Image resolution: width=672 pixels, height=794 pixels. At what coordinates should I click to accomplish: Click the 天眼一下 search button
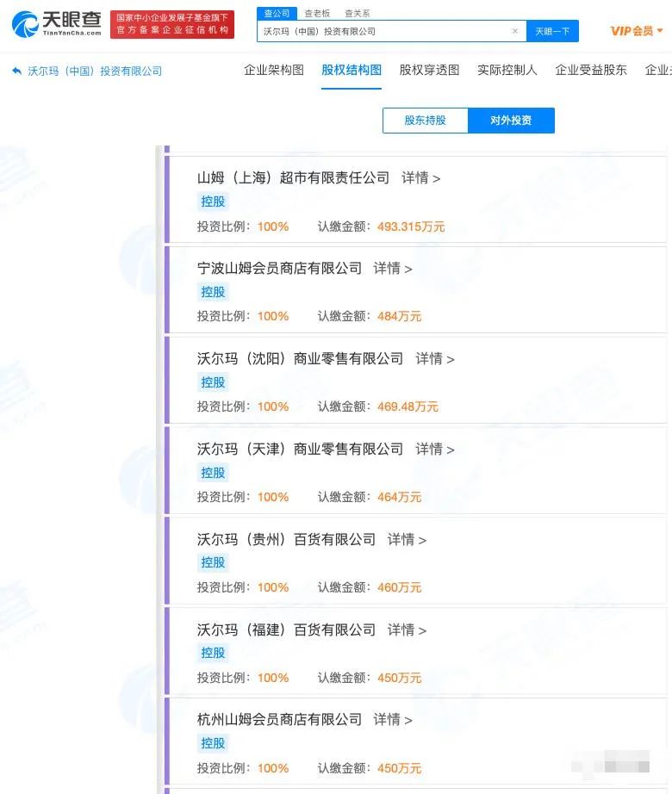[552, 31]
